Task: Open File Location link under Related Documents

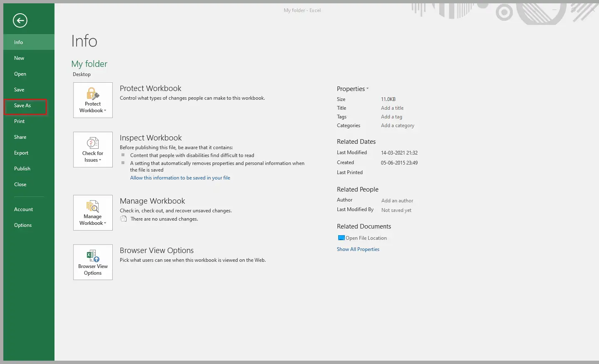Action: (366, 238)
